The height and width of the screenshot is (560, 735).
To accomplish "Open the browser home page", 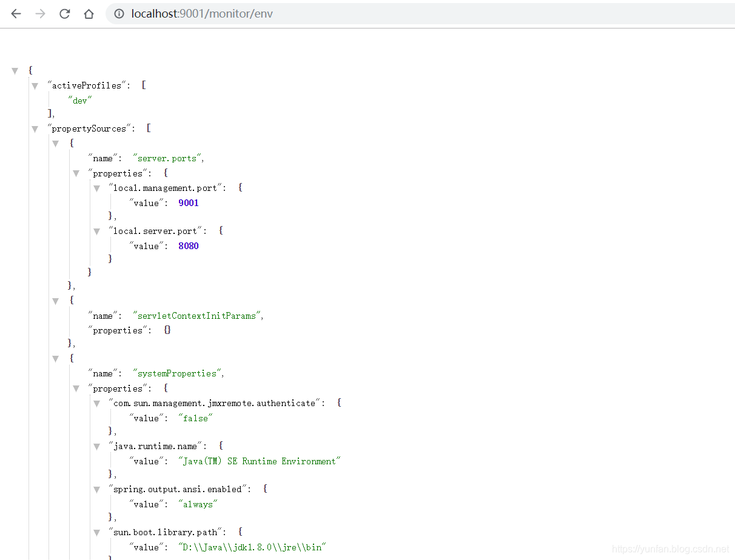I will click(x=89, y=13).
